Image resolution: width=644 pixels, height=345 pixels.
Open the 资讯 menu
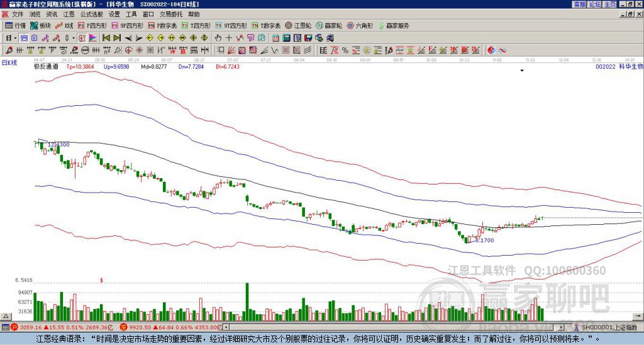pos(52,14)
